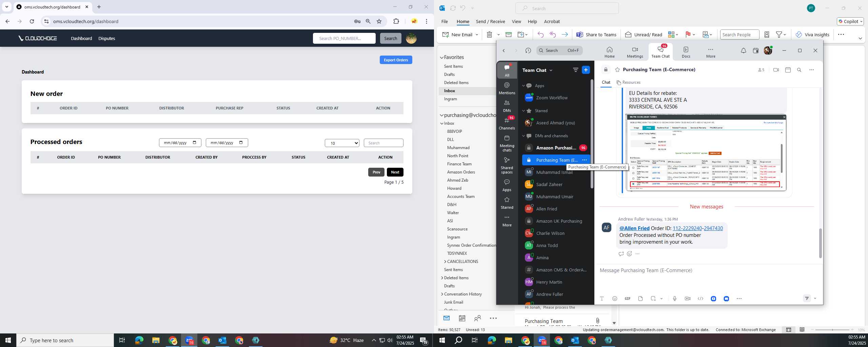868x347 pixels.
Task: Click text formatting icon in composer
Action: click(601, 299)
